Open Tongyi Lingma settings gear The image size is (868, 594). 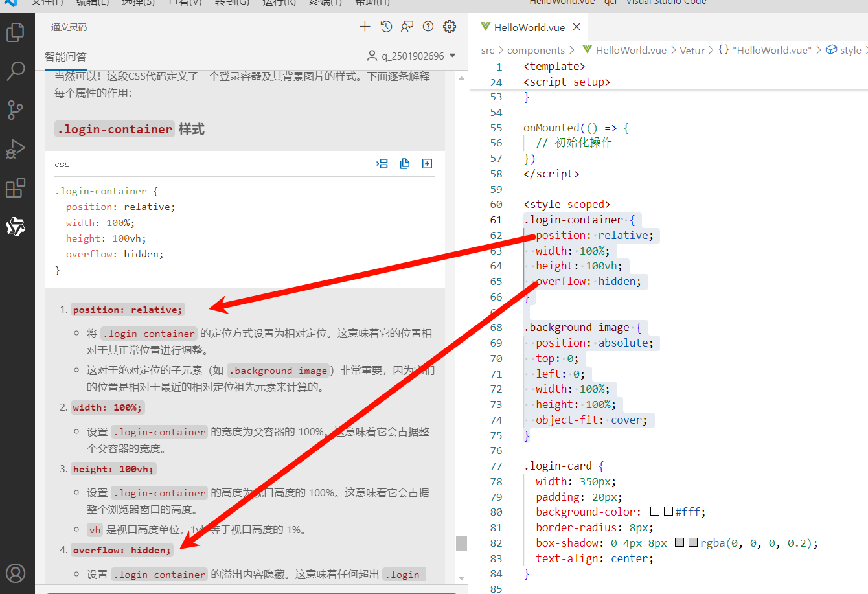[450, 27]
